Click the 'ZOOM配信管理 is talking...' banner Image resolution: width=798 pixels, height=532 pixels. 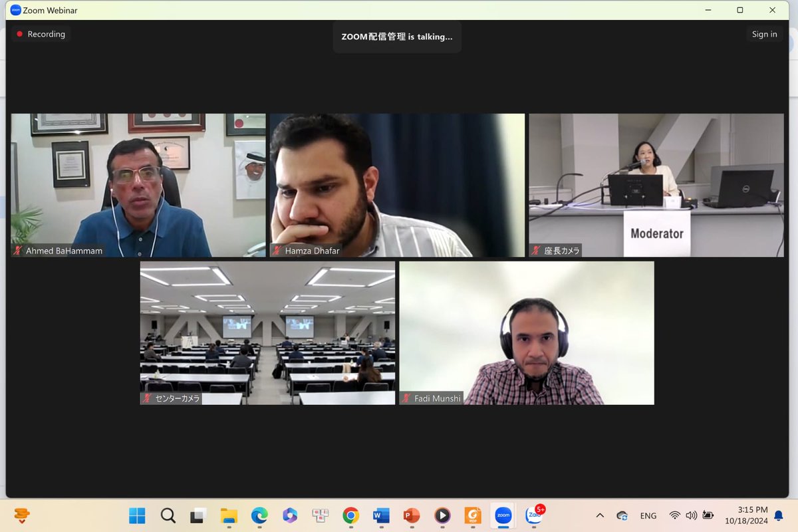(x=397, y=37)
